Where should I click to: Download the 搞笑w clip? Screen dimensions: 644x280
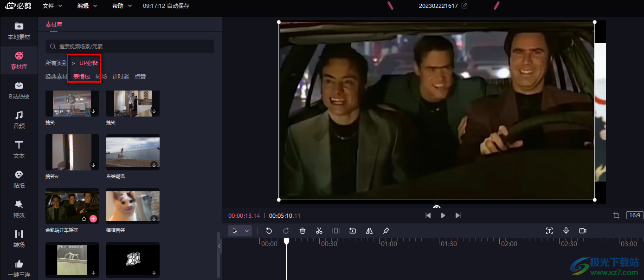93,165
